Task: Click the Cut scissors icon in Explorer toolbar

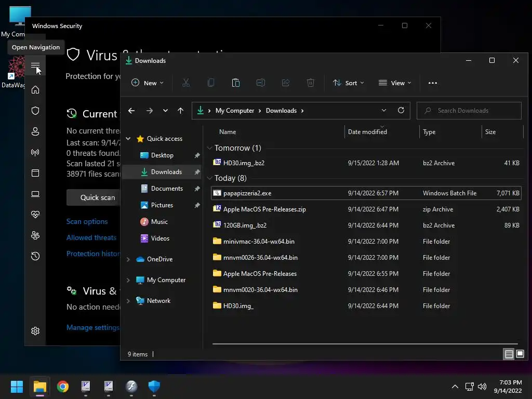Action: [186, 83]
